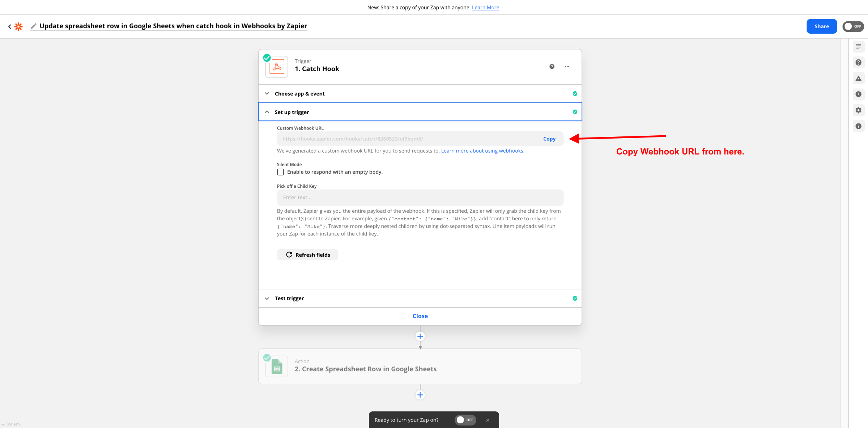
Task: Expand Choose app & event section
Action: [420, 94]
